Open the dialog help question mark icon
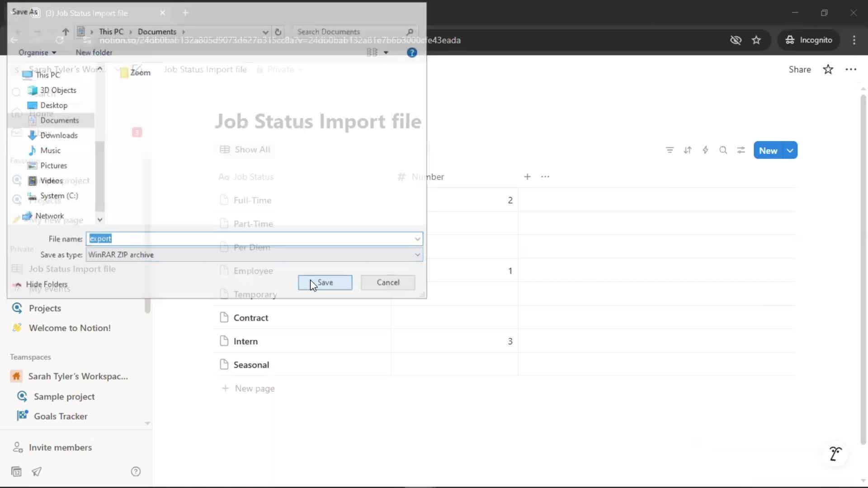Image resolution: width=868 pixels, height=488 pixels. (x=412, y=52)
